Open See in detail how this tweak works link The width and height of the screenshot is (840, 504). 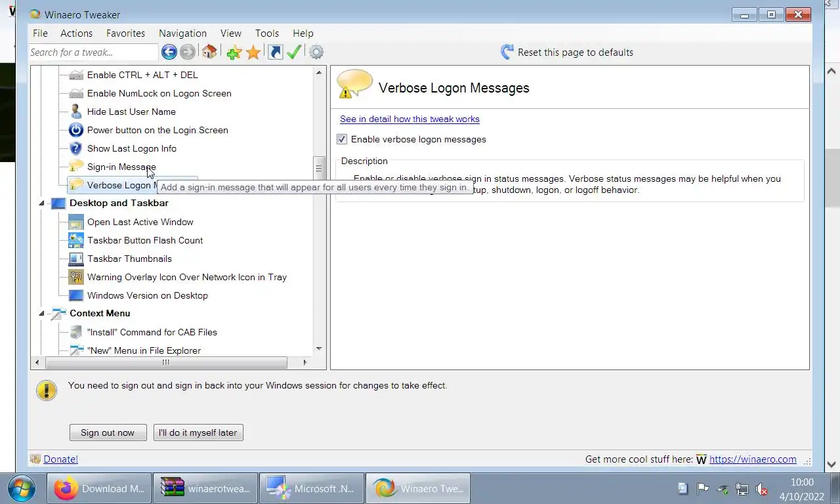click(409, 119)
